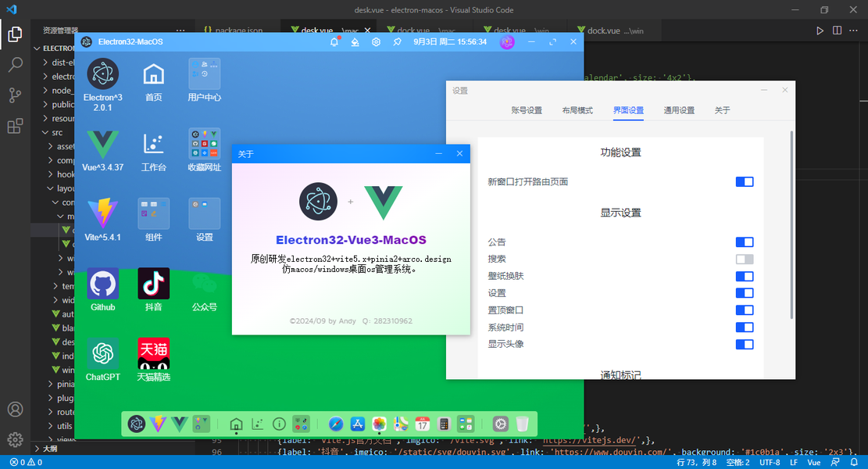Open the 关于 tab in settings window
Image resolution: width=868 pixels, height=469 pixels.
(723, 110)
